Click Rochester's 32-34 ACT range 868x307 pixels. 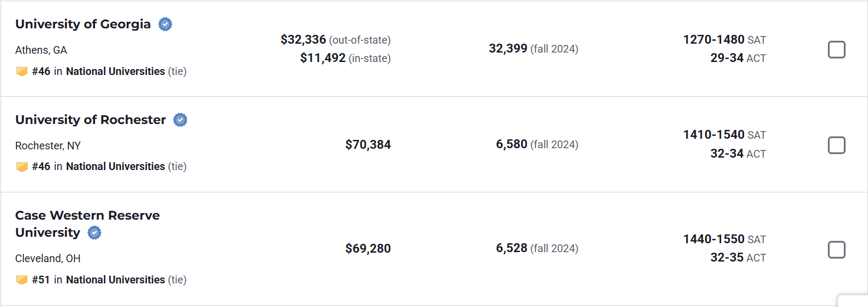726,153
